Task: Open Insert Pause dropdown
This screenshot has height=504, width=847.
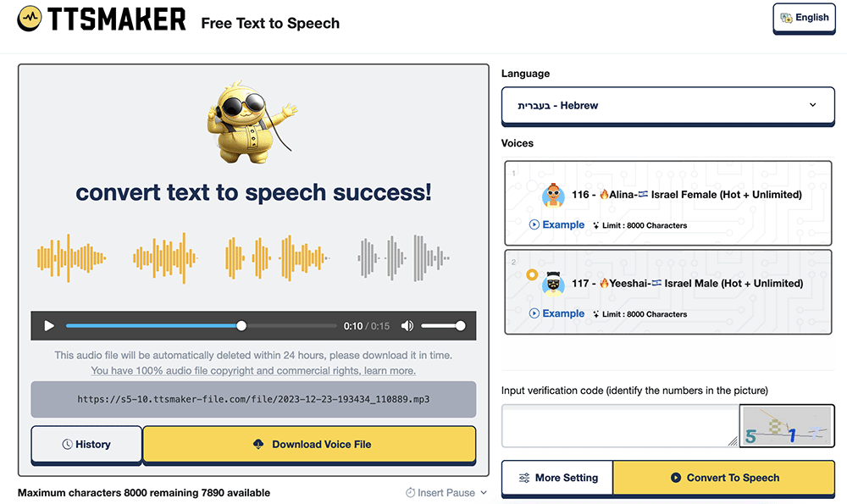Action: pyautogui.click(x=446, y=493)
